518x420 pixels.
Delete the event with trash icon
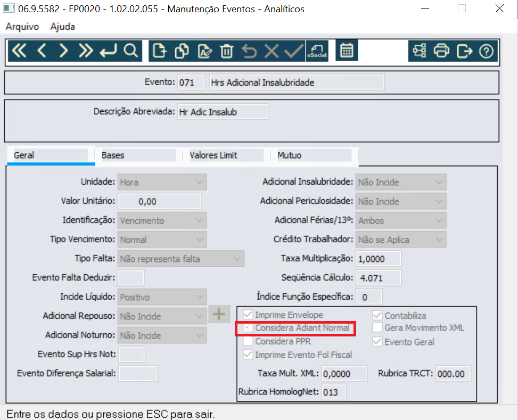(x=227, y=51)
